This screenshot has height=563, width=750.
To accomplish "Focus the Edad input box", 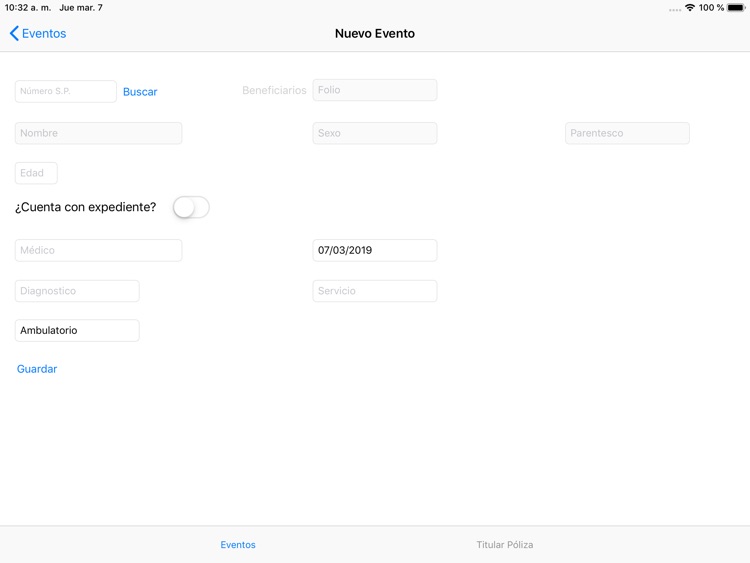I will click(x=36, y=173).
